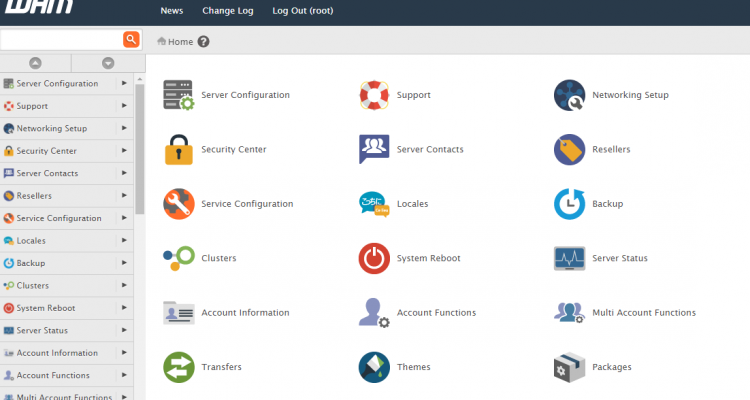Image resolution: width=750 pixels, height=400 pixels.
Task: Open Server Configuration main icon
Action: point(179,95)
